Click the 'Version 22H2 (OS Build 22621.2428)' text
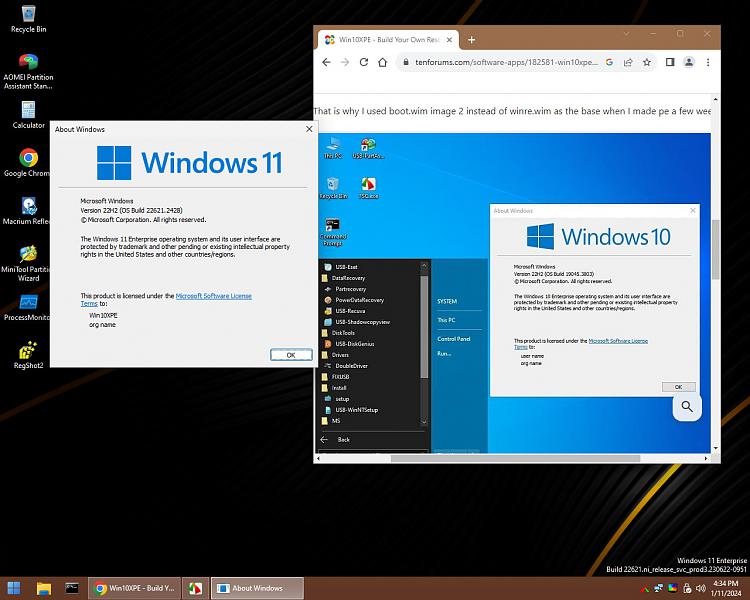 131,210
